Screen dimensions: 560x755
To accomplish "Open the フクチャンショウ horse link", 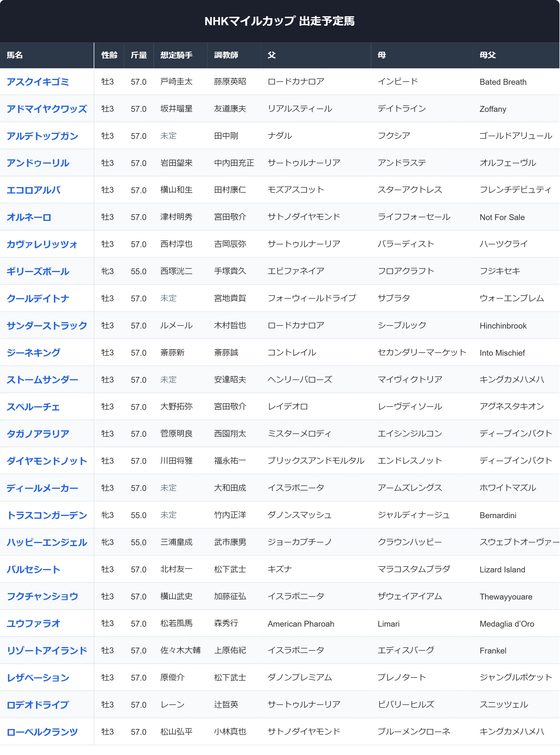I will 42,596.
